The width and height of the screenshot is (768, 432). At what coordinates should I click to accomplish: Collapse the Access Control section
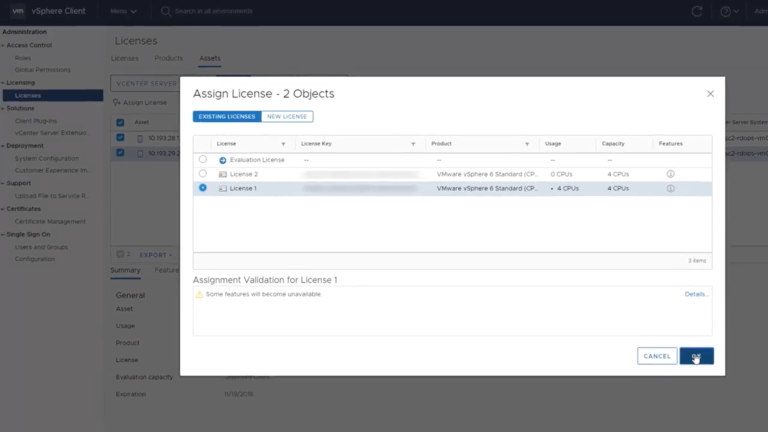click(3, 46)
